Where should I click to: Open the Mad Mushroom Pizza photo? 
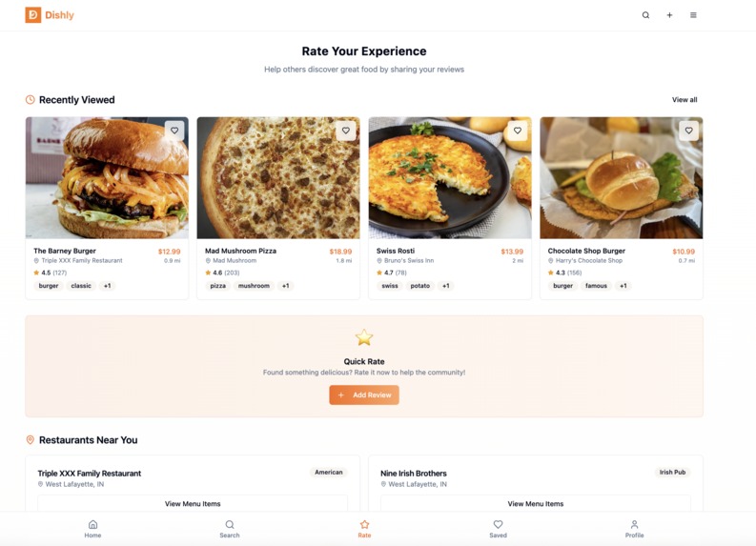coord(278,178)
